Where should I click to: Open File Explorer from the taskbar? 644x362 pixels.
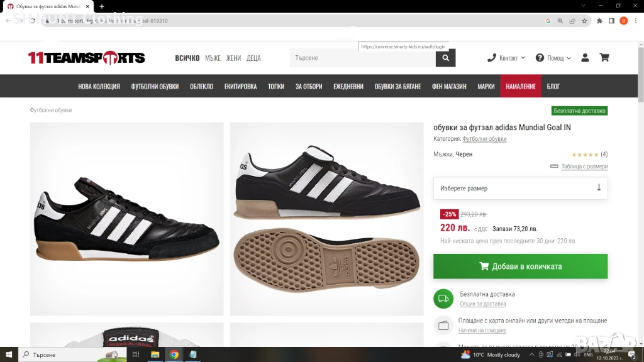tap(155, 354)
